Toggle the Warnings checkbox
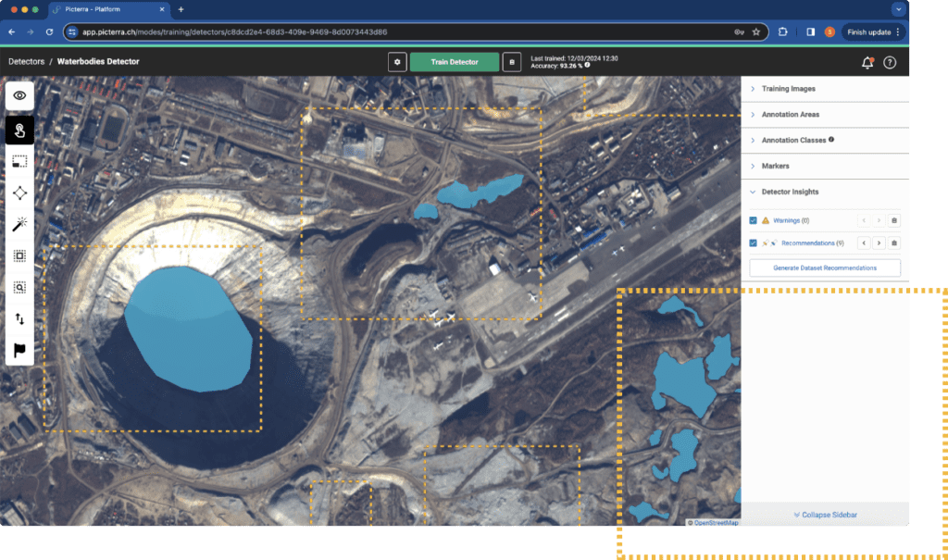Viewport: 948px width, 560px height. (x=753, y=220)
